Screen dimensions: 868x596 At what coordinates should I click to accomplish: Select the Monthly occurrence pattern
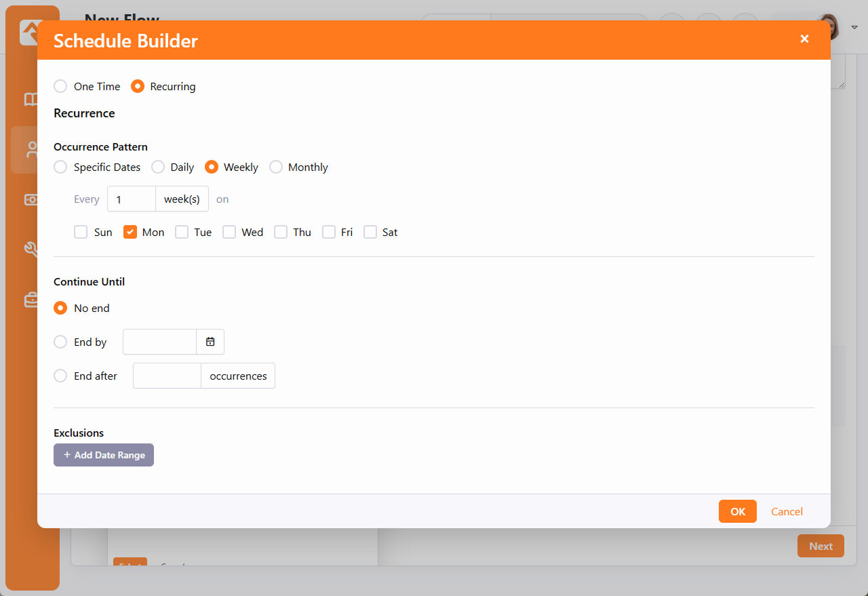click(x=276, y=167)
